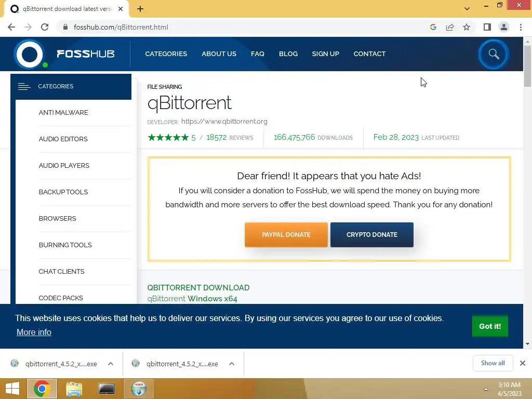Click the FossHub circular logo icon
532x399 pixels.
(30, 54)
